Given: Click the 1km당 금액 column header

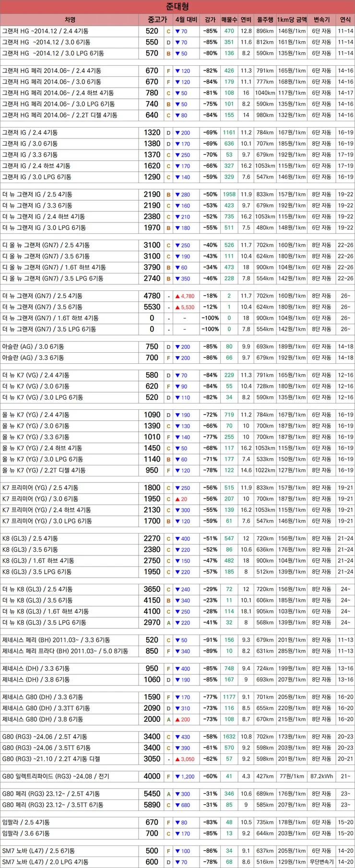Looking at the screenshot, I should (292, 20).
